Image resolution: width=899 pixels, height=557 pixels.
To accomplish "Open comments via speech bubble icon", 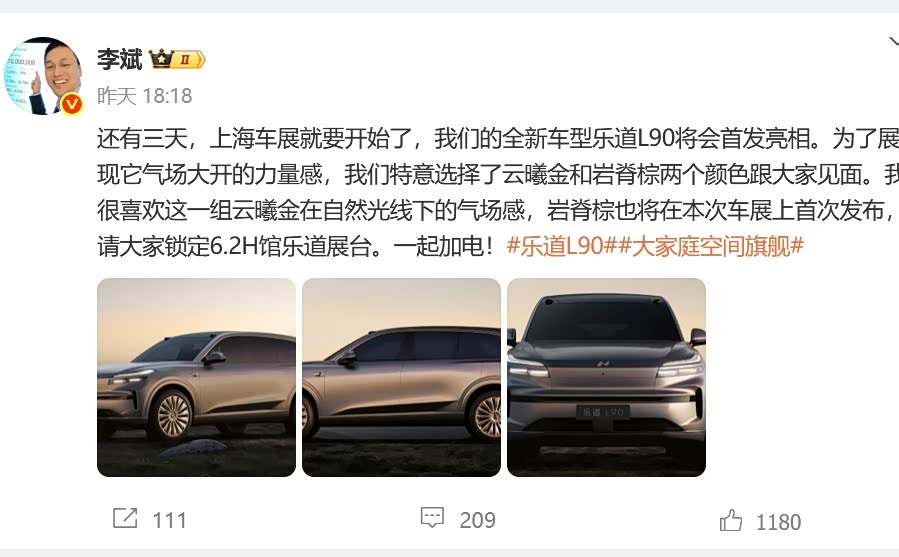I will pos(432,517).
